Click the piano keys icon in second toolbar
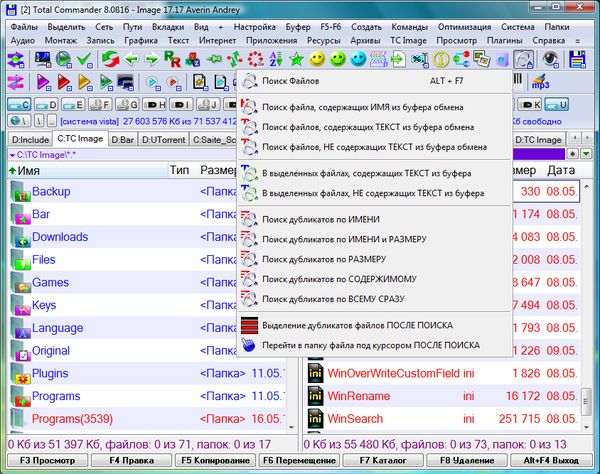Image resolution: width=600 pixels, height=474 pixels. (517, 80)
